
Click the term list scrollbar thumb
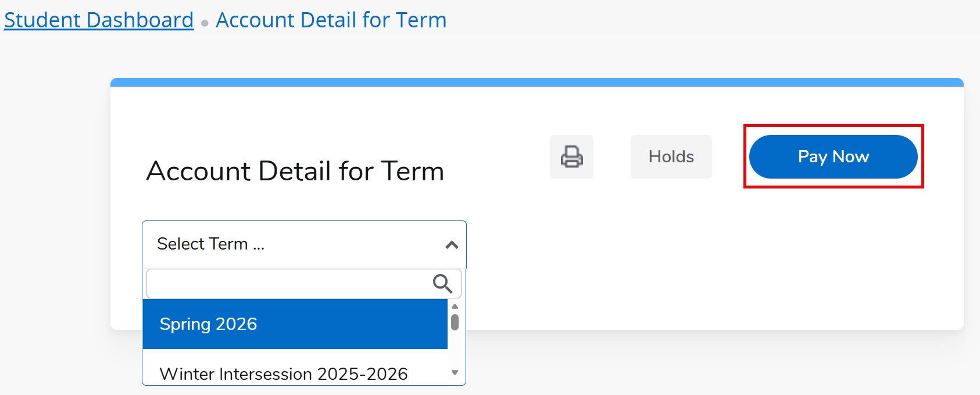click(x=455, y=323)
